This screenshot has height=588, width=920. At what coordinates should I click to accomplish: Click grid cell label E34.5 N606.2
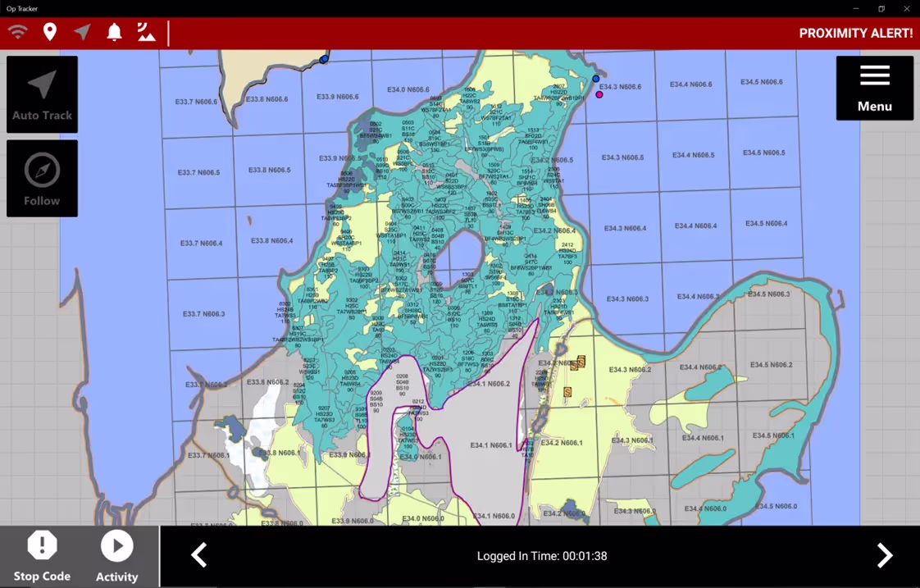[x=771, y=364]
